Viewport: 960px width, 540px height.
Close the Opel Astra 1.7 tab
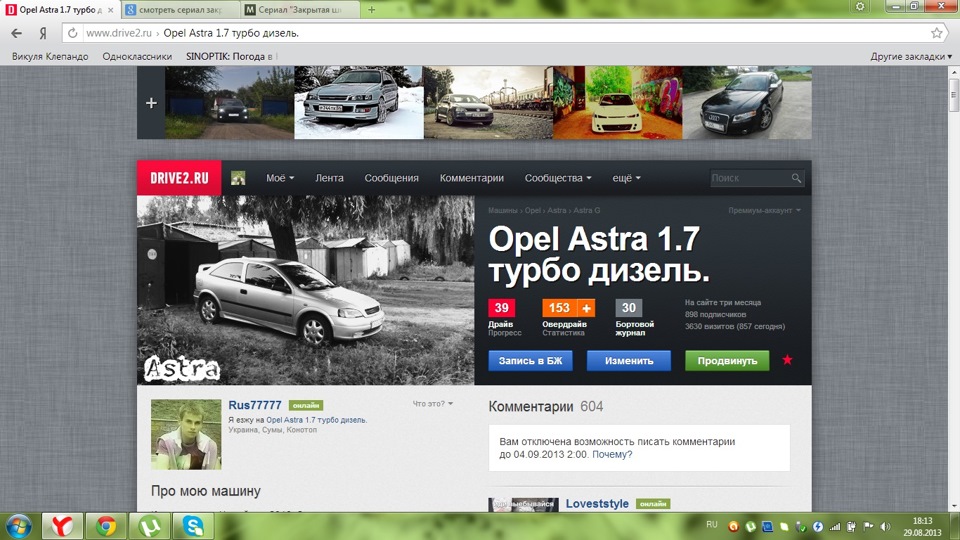coord(111,10)
